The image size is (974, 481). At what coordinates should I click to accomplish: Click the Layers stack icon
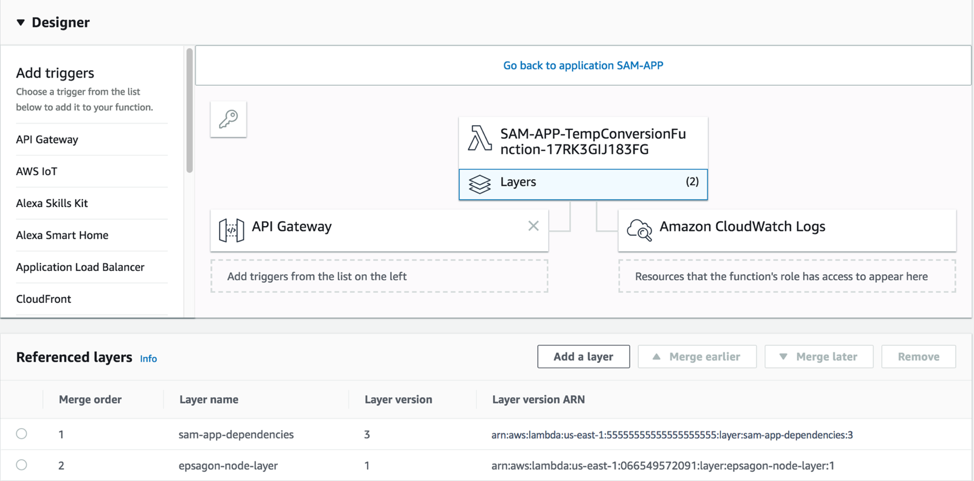480,184
